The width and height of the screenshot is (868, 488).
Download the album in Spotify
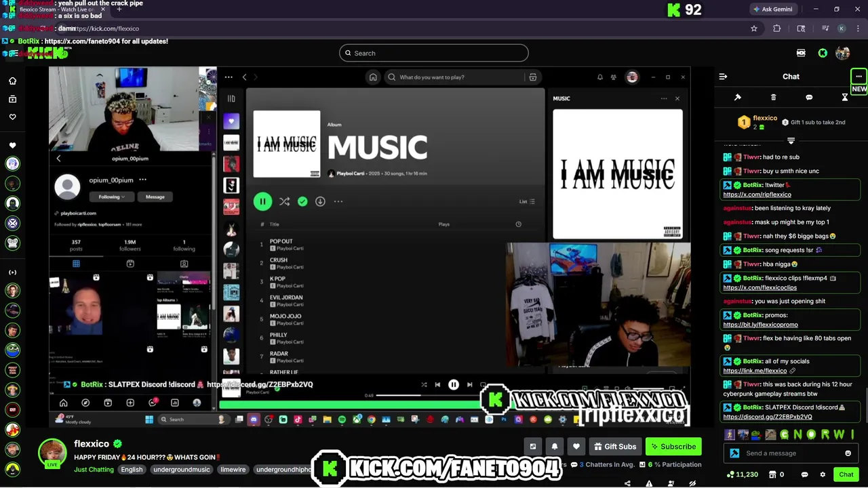click(320, 201)
